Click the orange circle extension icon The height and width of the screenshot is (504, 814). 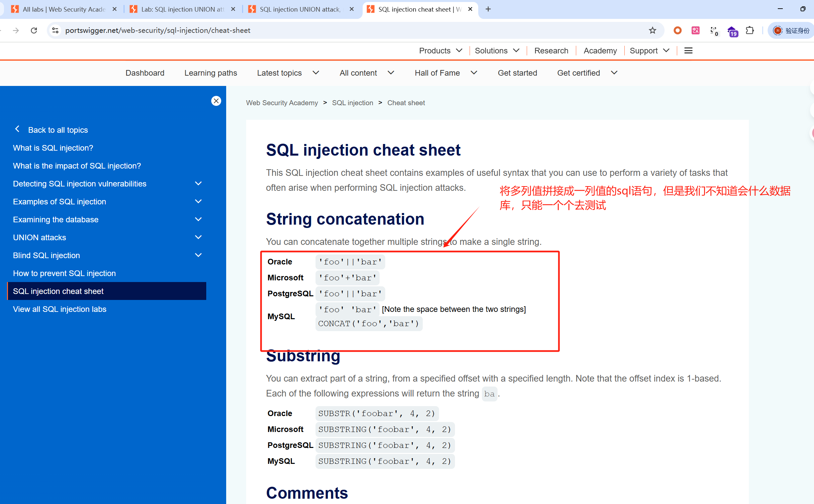677,30
